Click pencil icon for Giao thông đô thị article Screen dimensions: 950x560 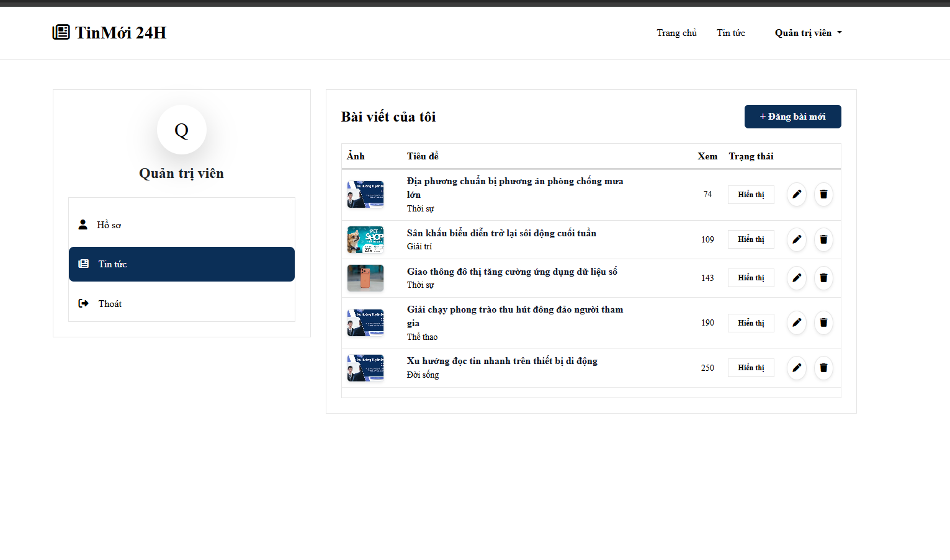[x=797, y=278]
